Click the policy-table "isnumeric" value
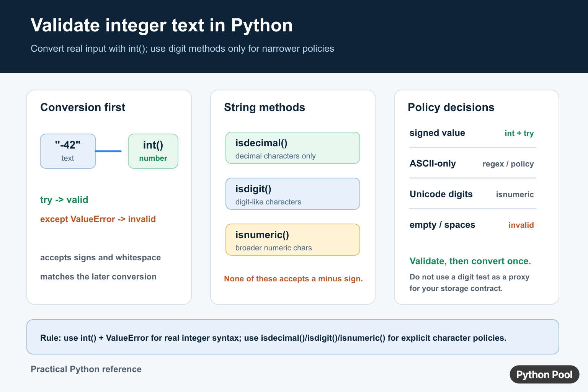588x392 pixels. click(515, 194)
